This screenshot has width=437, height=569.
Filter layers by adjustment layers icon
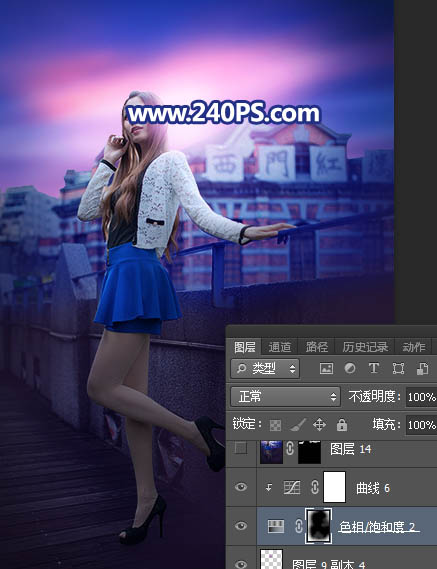[350, 369]
